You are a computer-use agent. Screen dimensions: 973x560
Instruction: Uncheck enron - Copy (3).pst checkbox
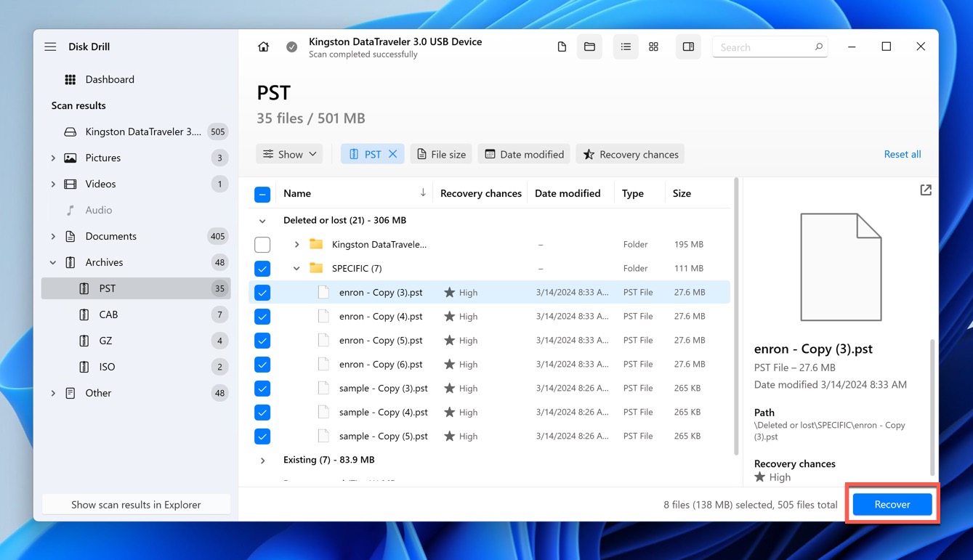click(x=262, y=292)
